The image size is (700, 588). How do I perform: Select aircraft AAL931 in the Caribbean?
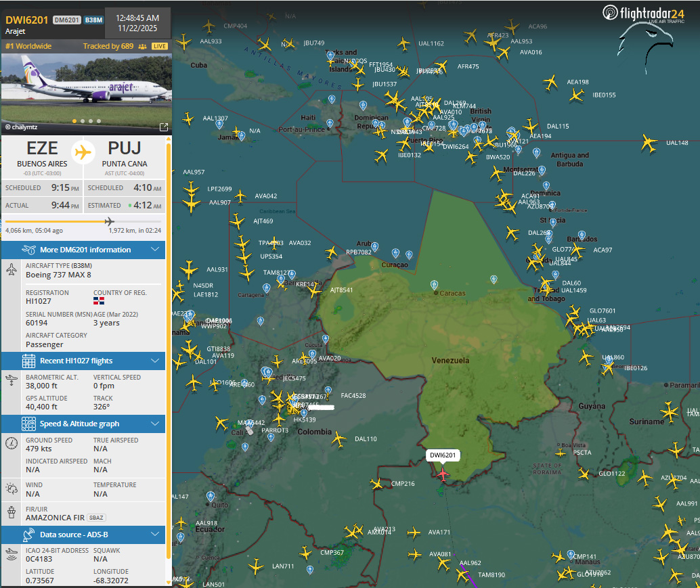[x=189, y=270]
